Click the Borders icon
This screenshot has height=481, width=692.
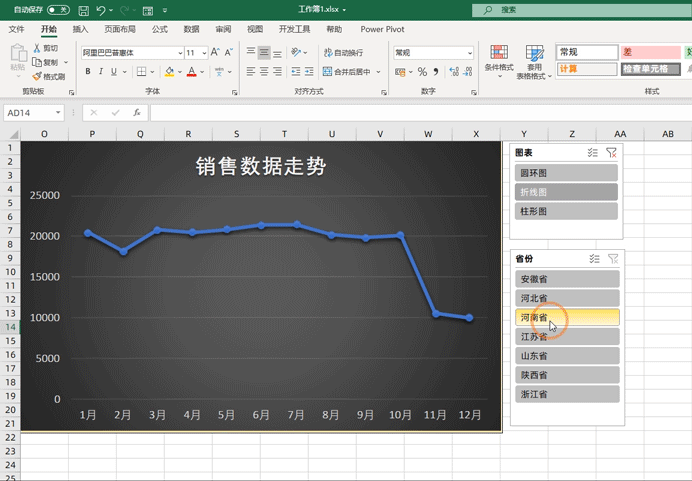coord(141,71)
